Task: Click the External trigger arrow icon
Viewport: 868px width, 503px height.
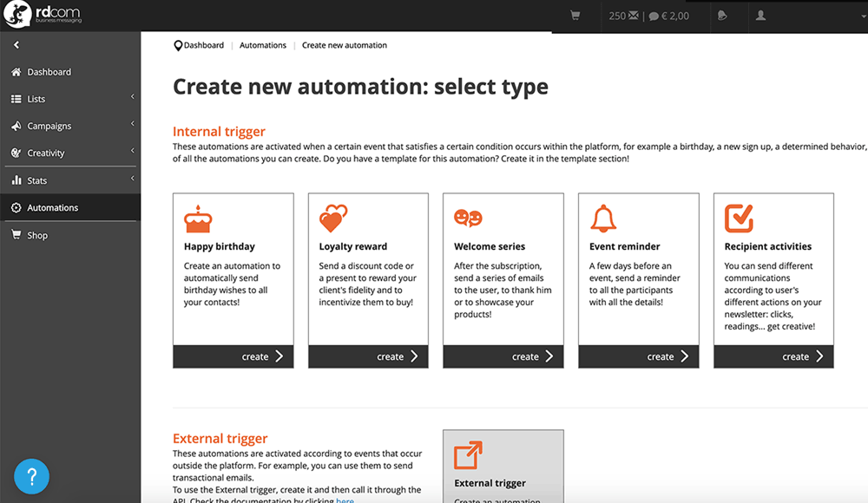Action: [468, 455]
